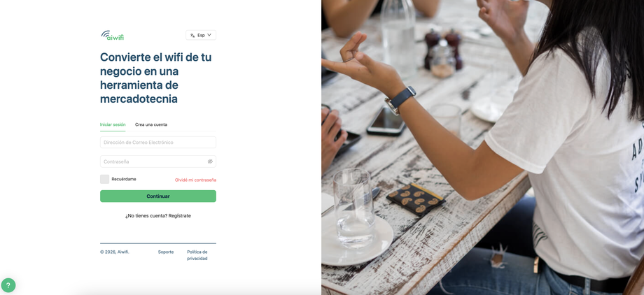
Task: Click the Convierte el wifi headline
Action: pos(156,78)
